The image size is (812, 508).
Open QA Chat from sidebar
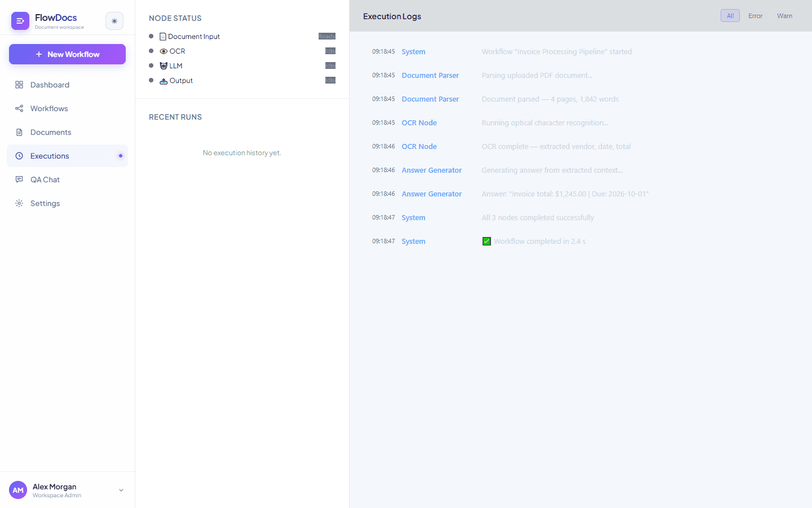coord(67,179)
